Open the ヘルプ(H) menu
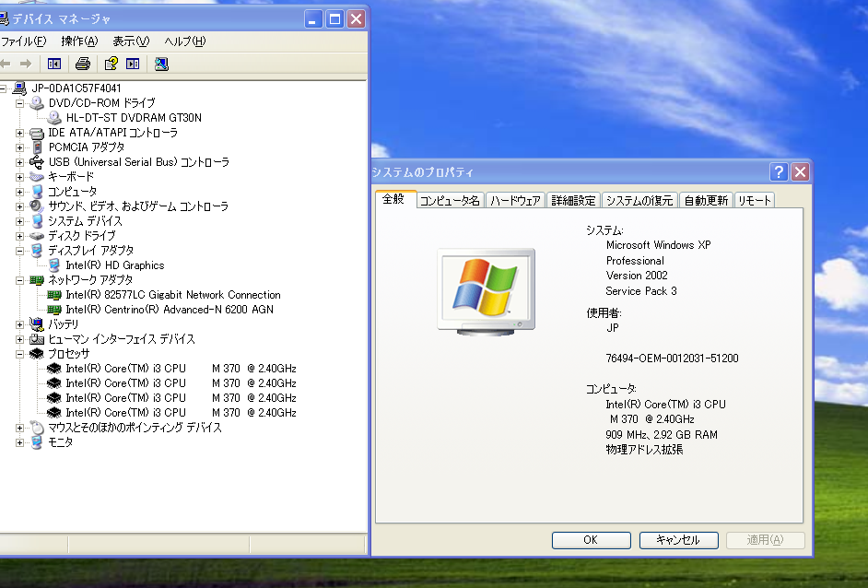 pyautogui.click(x=185, y=41)
